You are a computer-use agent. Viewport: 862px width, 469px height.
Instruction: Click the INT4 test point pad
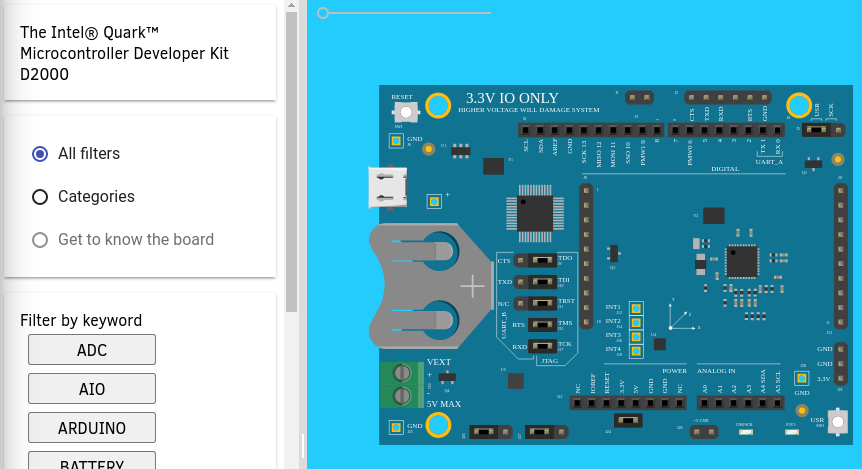636,351
